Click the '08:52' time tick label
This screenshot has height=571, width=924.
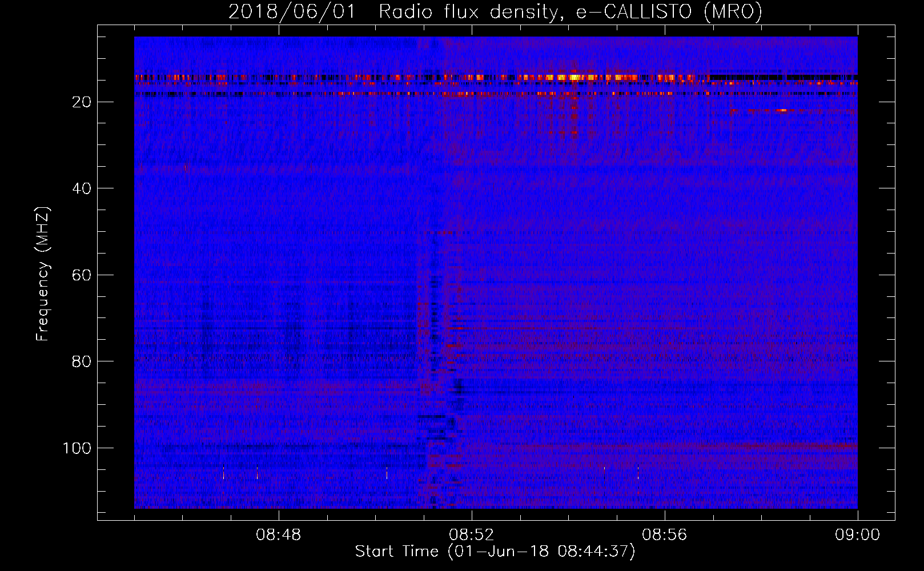pyautogui.click(x=472, y=535)
